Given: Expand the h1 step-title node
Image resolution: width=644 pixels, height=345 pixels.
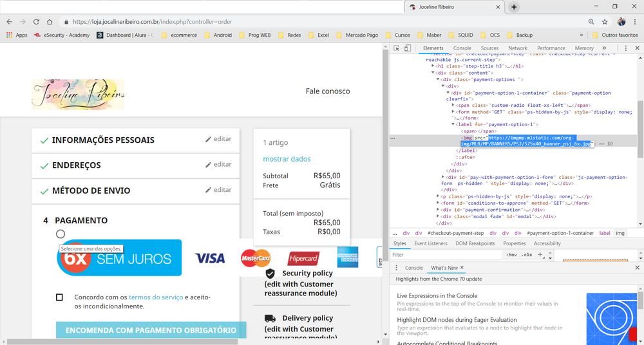Looking at the screenshot, I should pos(433,66).
